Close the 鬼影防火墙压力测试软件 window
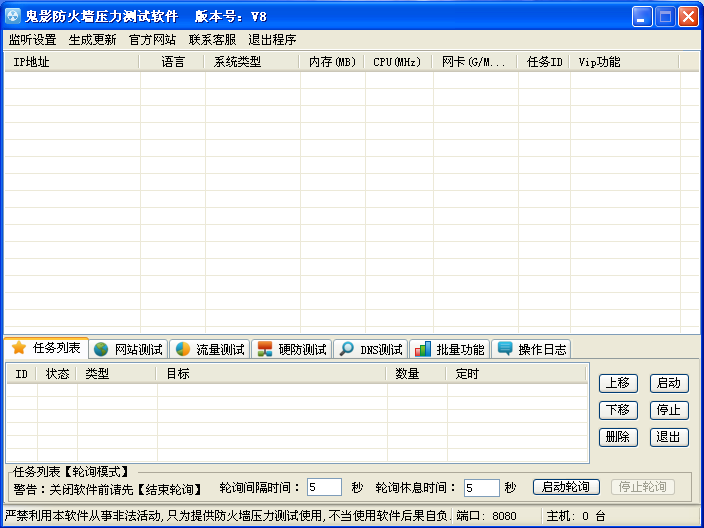 click(688, 17)
